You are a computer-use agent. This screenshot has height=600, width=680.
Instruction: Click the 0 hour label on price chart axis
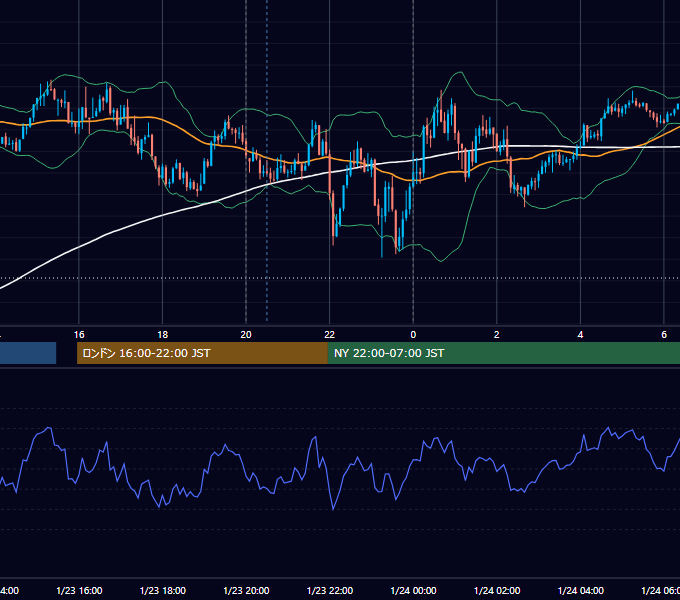tap(413, 335)
